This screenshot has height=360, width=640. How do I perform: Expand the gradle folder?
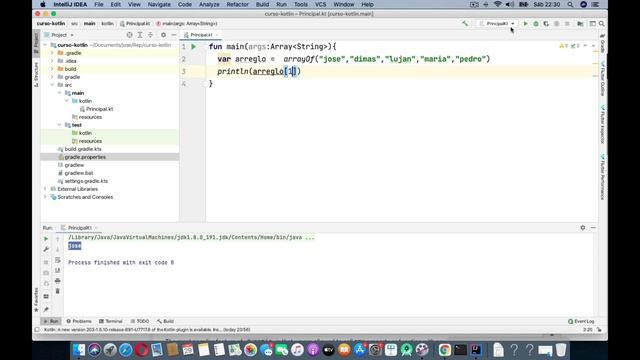[52, 77]
